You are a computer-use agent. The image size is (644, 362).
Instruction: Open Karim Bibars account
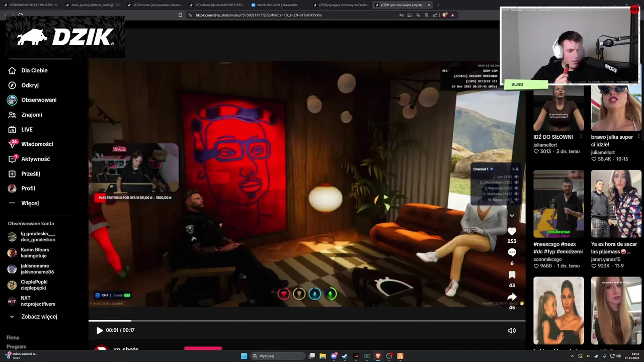point(31,253)
